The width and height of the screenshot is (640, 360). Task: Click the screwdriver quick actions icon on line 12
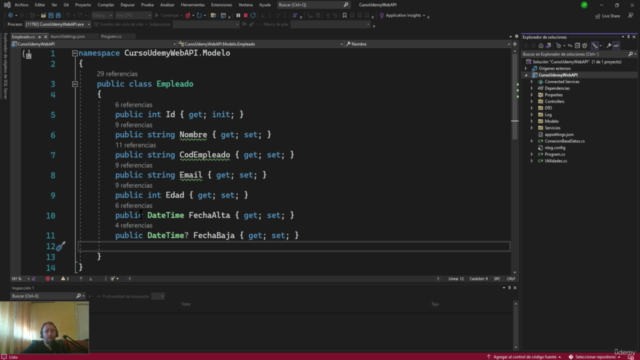(61, 247)
